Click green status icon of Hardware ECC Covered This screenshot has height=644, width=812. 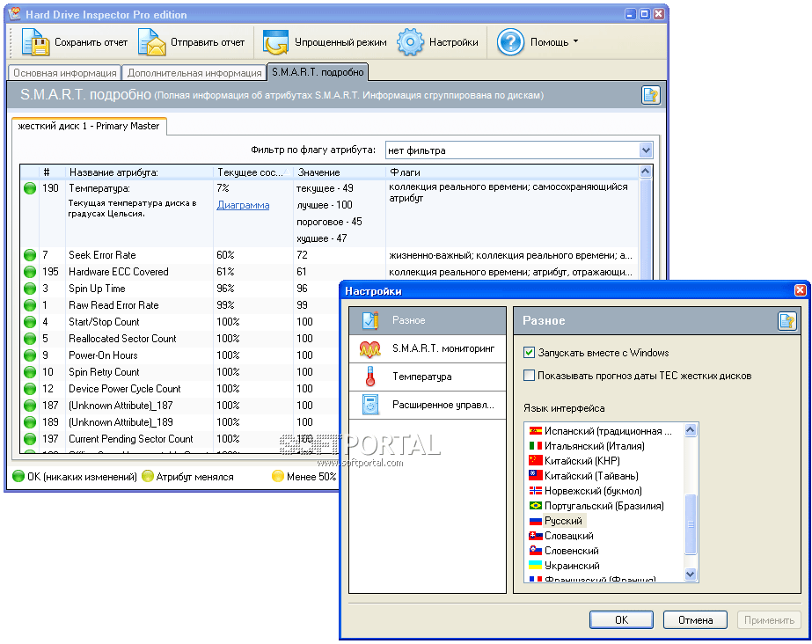point(30,272)
